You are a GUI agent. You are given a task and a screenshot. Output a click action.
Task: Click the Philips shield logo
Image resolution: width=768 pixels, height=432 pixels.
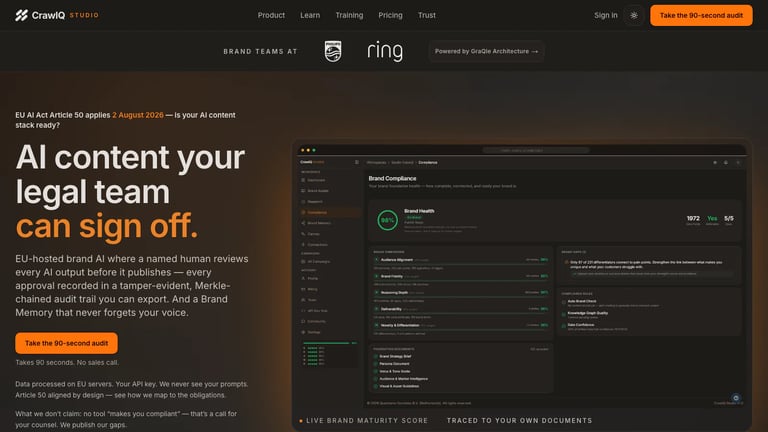tap(333, 51)
